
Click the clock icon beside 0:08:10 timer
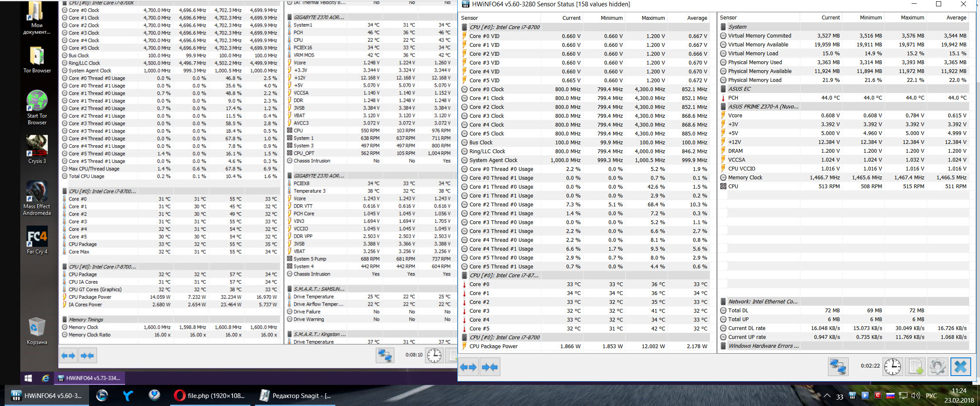[434, 355]
